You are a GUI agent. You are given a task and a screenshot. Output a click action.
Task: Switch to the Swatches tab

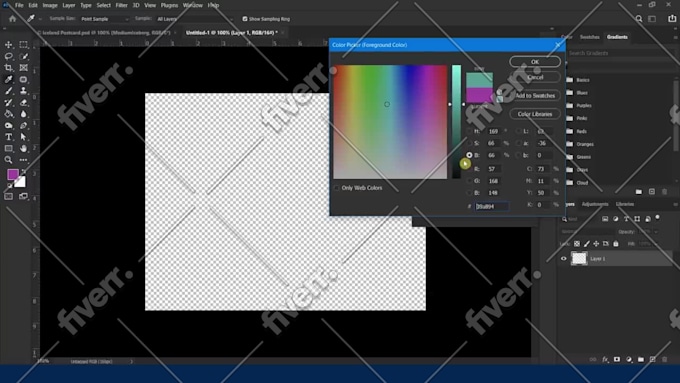pos(590,37)
